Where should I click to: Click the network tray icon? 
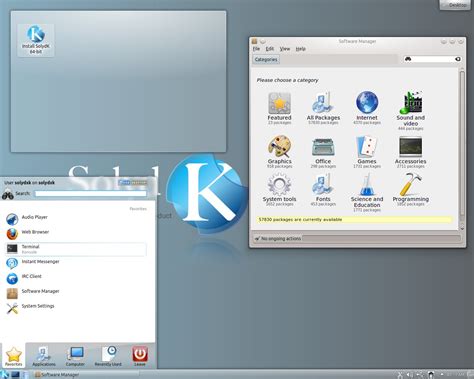(420, 375)
